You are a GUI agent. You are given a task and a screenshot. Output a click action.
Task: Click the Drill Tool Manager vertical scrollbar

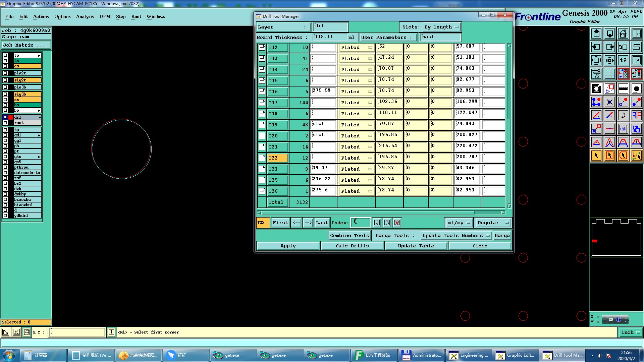coord(509,126)
